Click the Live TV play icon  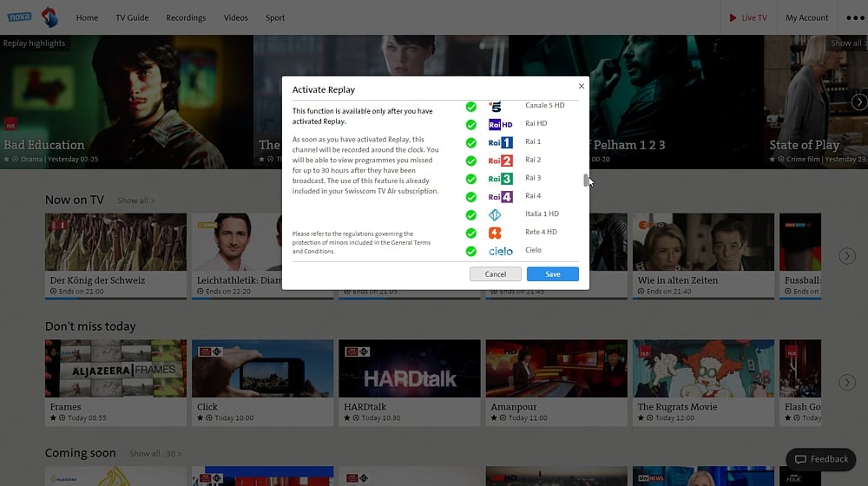click(733, 17)
